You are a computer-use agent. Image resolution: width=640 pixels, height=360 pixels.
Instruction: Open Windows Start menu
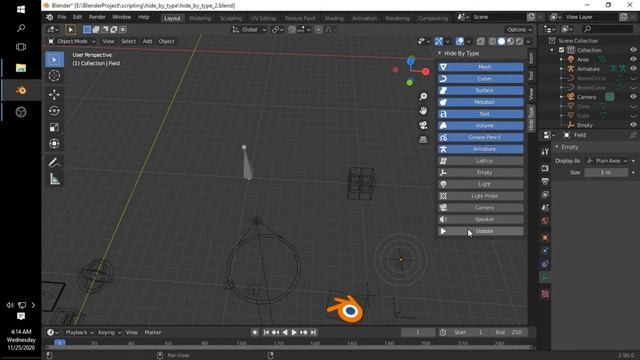click(x=21, y=9)
